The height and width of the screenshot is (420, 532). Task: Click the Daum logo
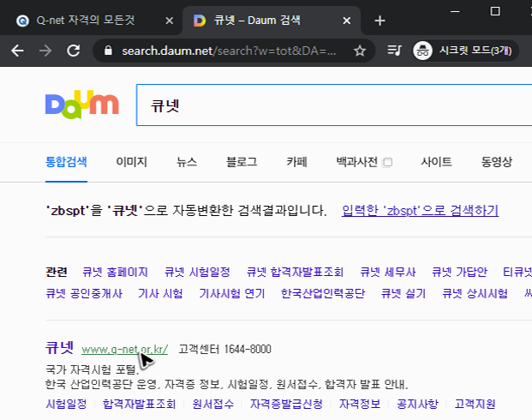(81, 105)
